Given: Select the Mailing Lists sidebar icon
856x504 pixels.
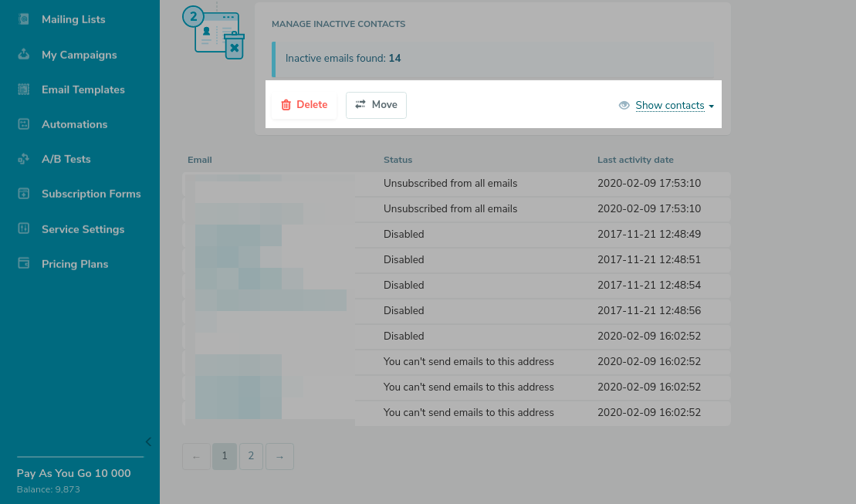Looking at the screenshot, I should (22, 19).
